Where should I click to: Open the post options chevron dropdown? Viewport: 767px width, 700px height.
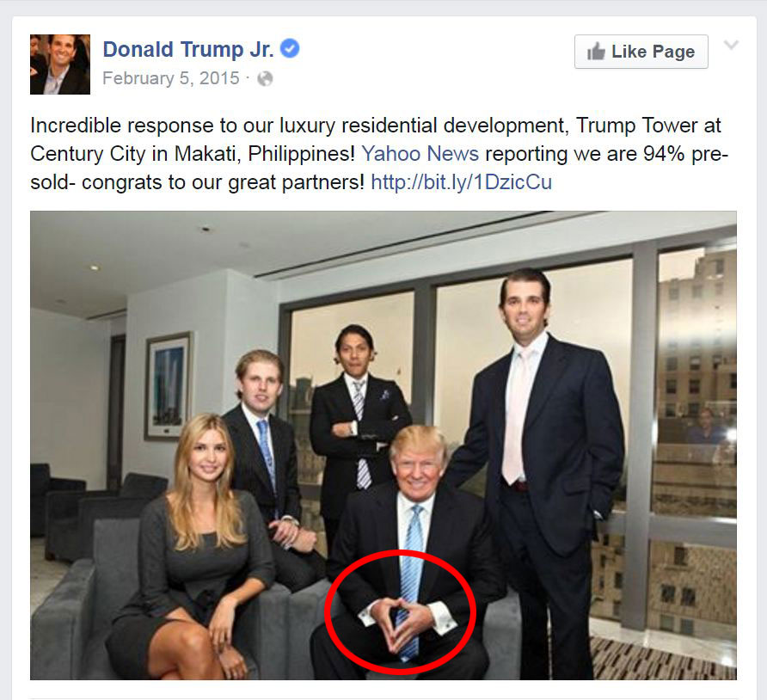(x=731, y=45)
